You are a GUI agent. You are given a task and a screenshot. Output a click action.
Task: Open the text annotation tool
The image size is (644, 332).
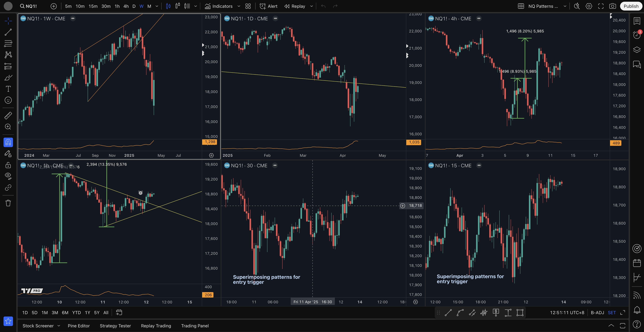8,89
